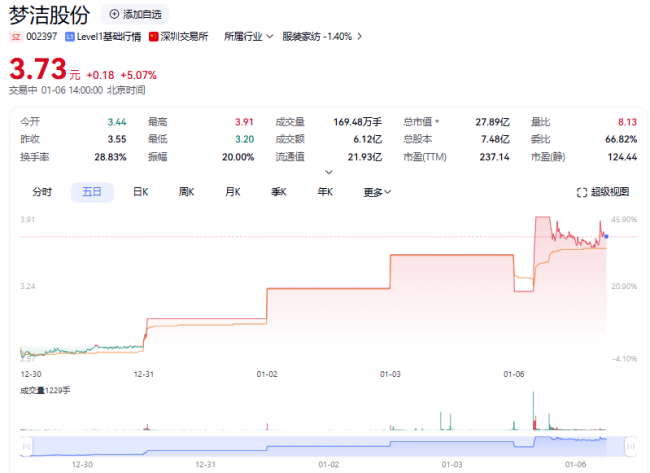Click the fullscreen bracket icon by 超级视图
Image resolution: width=650 pixels, height=473 pixels.
[582, 192]
